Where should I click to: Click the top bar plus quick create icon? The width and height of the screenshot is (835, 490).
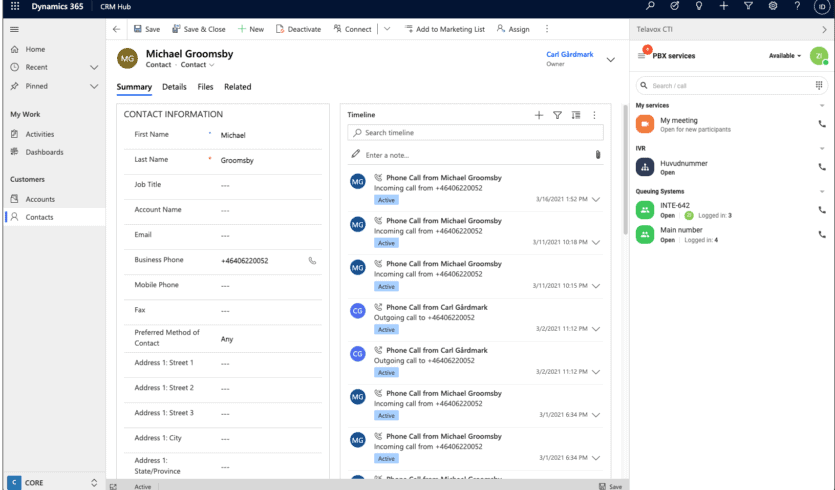coord(723,6)
